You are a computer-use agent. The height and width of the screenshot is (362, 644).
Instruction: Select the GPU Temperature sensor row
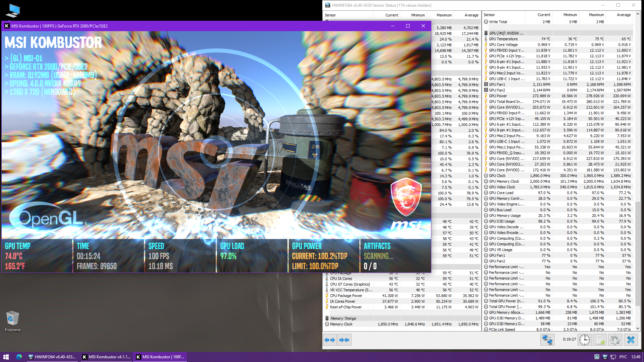(503, 39)
